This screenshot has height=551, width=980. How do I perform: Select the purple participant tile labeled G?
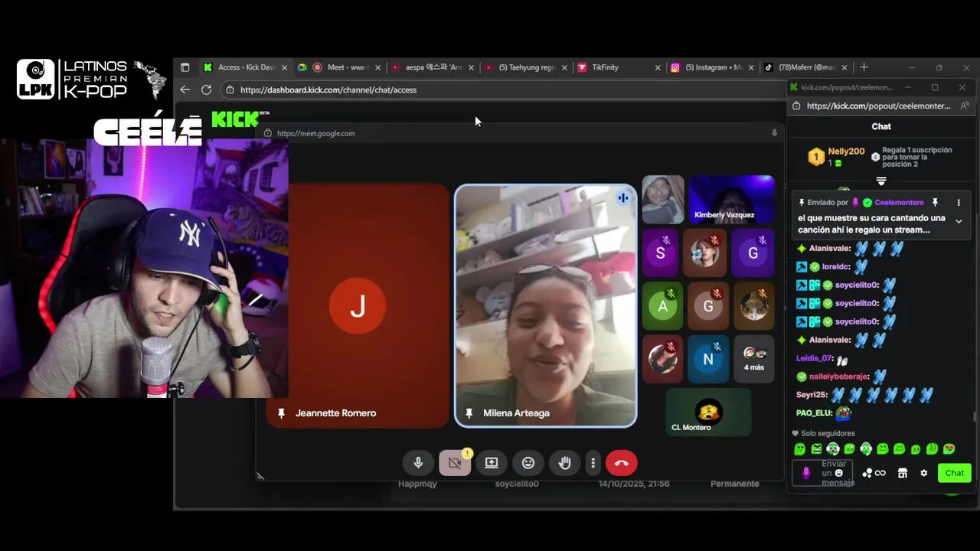753,253
